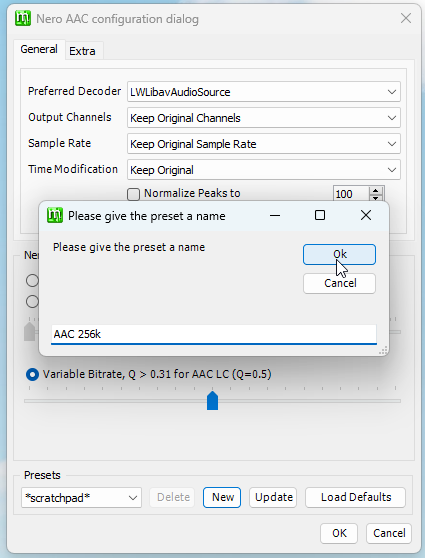Select the General tab
The height and width of the screenshot is (558, 425).
39,49
